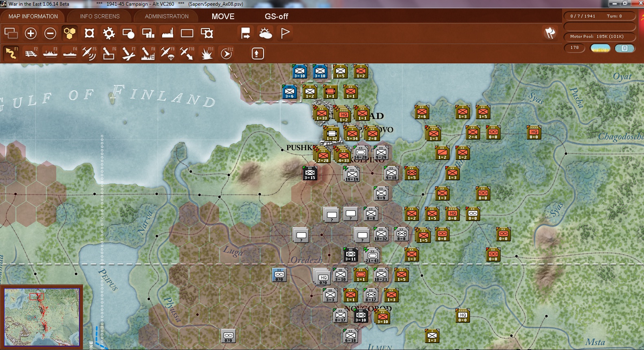Image resolution: width=644 pixels, height=350 pixels.
Task: Open the weather sun-and-cloud icon
Action: 265,33
